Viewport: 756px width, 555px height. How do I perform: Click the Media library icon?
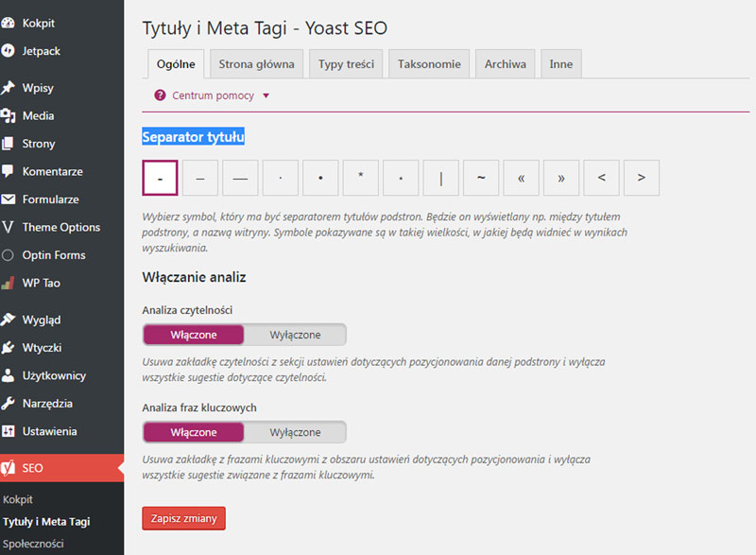(8, 115)
